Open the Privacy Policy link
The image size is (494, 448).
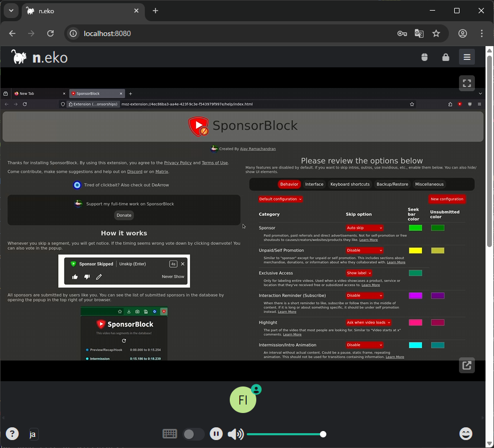[x=178, y=163]
